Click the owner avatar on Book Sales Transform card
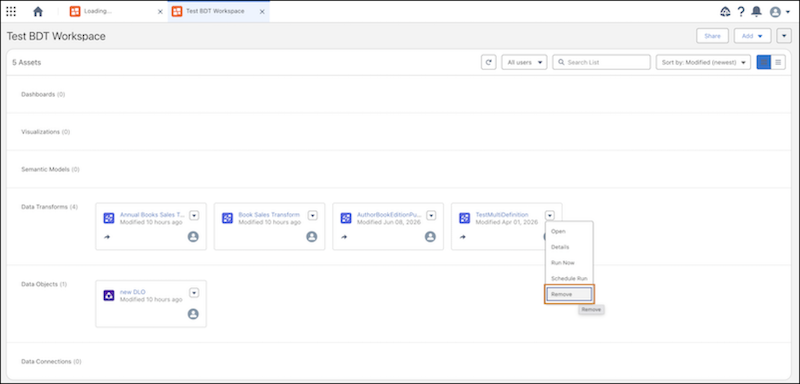The height and width of the screenshot is (384, 800). click(x=312, y=237)
